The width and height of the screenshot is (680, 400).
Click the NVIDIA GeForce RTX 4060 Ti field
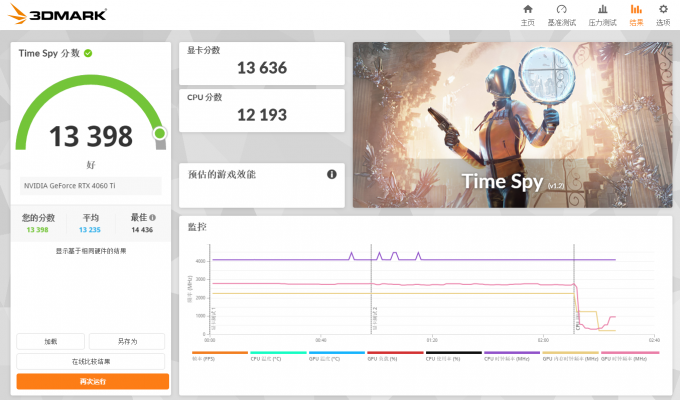click(x=91, y=186)
